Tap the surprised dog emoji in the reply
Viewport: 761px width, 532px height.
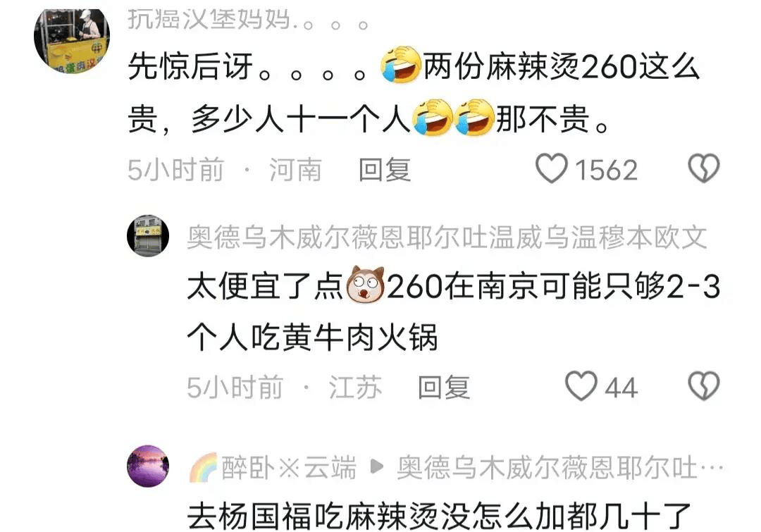(x=366, y=285)
